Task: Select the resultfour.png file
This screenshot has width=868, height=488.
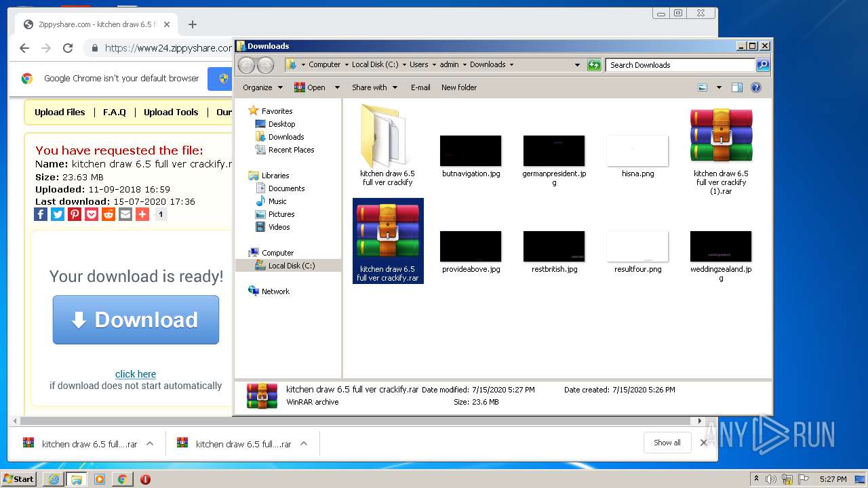Action: click(x=637, y=251)
